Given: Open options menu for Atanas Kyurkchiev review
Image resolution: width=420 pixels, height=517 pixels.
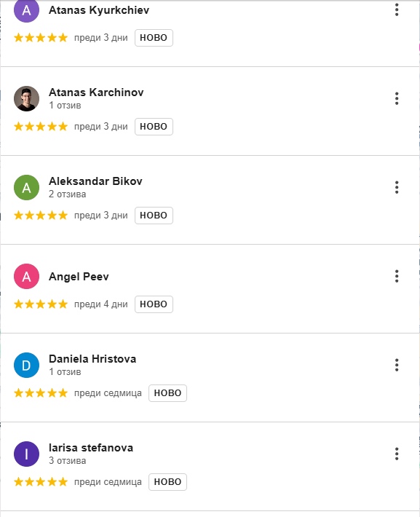Looking at the screenshot, I should (x=397, y=10).
